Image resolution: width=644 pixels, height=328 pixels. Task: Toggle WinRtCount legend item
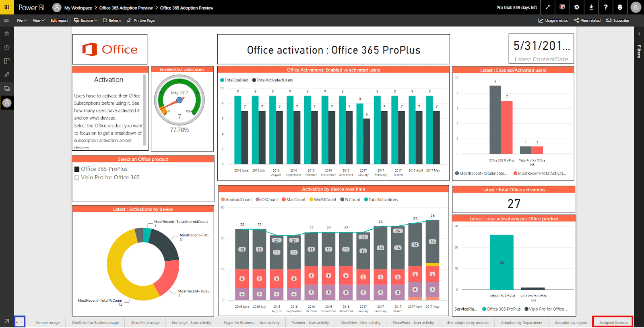tap(323, 200)
